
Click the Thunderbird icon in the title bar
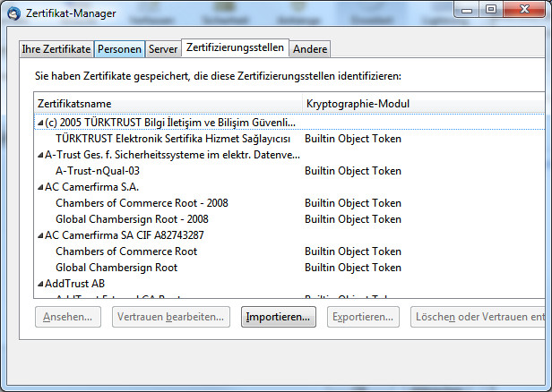14,13
